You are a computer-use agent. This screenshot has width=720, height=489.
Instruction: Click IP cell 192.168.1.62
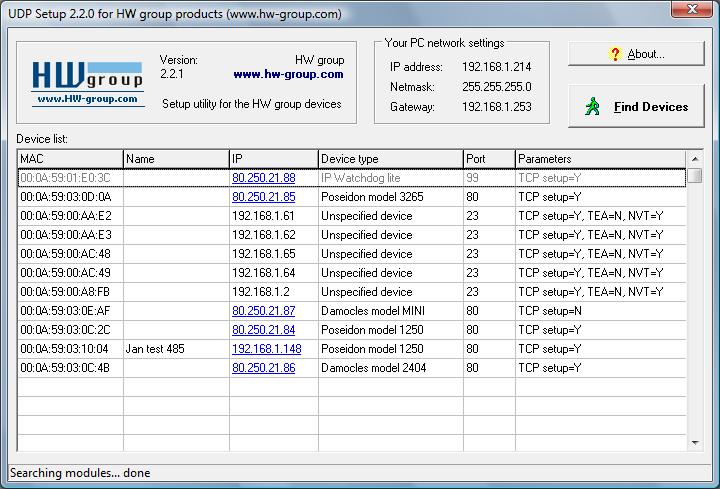pyautogui.click(x=263, y=235)
